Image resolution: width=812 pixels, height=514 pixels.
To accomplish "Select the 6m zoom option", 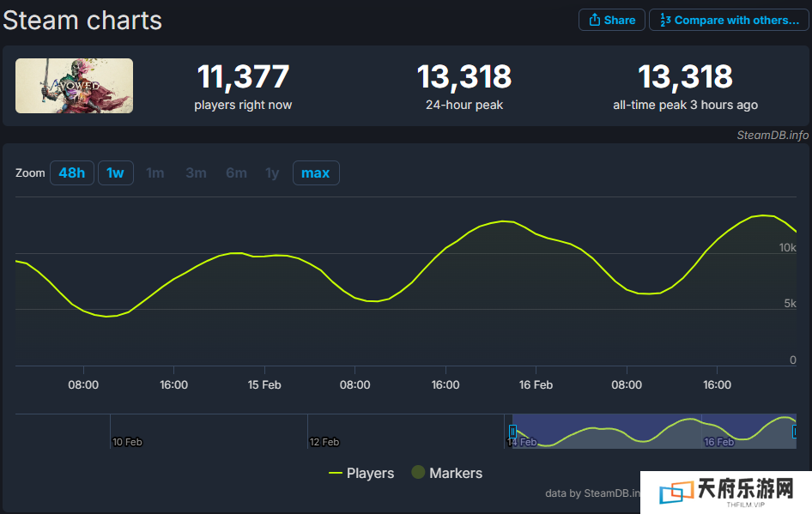I will (236, 172).
